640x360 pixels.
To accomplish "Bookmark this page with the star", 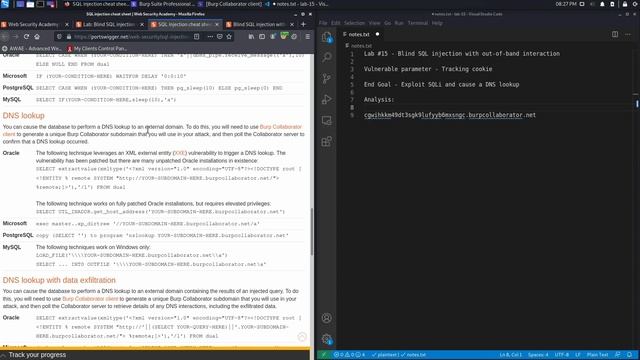I will [x=229, y=36].
